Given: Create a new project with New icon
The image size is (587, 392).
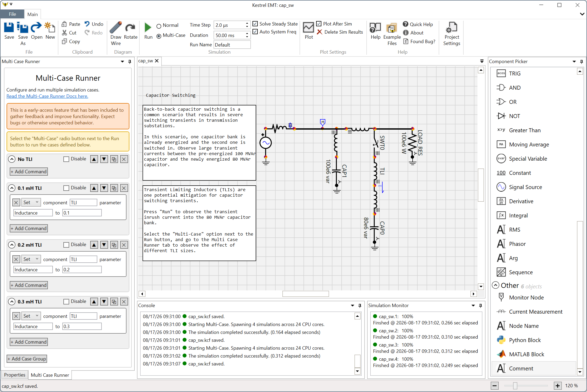Looking at the screenshot, I should click(x=50, y=27).
